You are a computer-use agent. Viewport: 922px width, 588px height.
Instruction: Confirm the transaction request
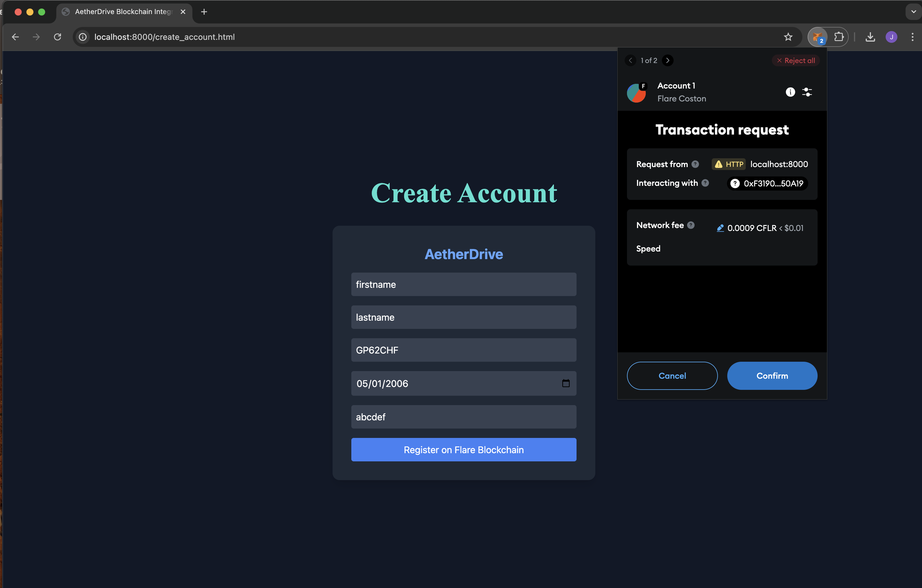click(772, 376)
